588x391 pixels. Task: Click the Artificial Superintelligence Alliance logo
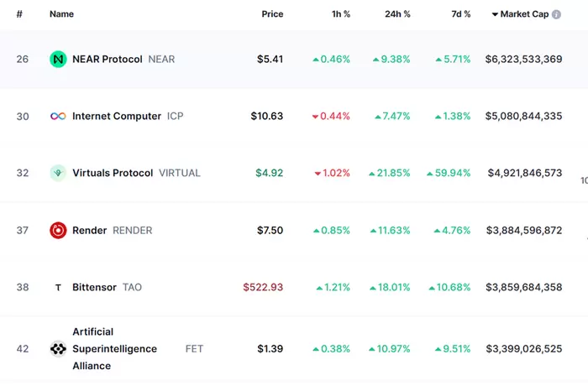(58, 349)
